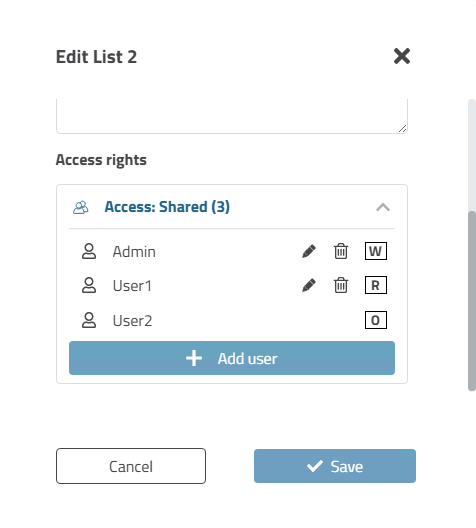476x528 pixels.
Task: Click the shared group icon beside Access
Action: click(x=81, y=207)
